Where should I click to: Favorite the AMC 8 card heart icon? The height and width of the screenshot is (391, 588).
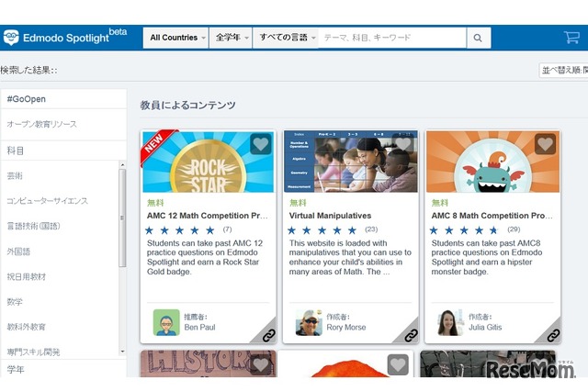[545, 143]
